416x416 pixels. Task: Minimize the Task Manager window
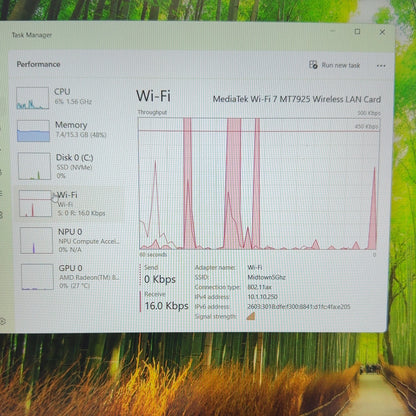click(x=332, y=31)
